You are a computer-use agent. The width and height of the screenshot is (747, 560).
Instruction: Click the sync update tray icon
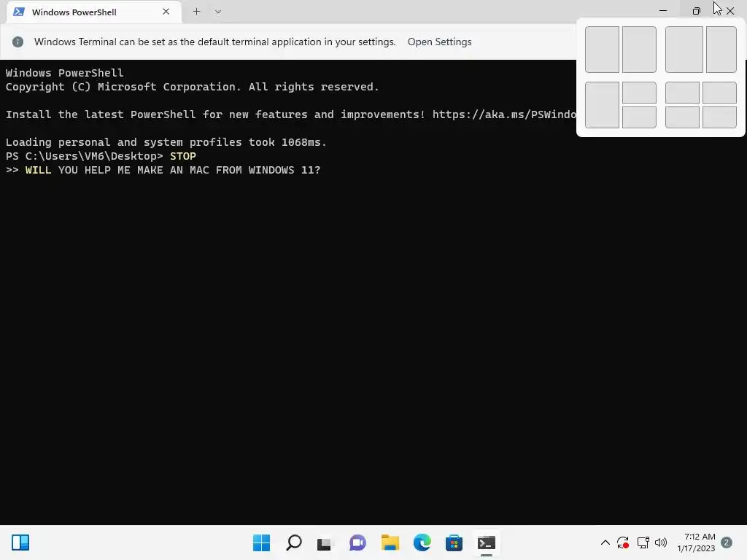coord(623,542)
